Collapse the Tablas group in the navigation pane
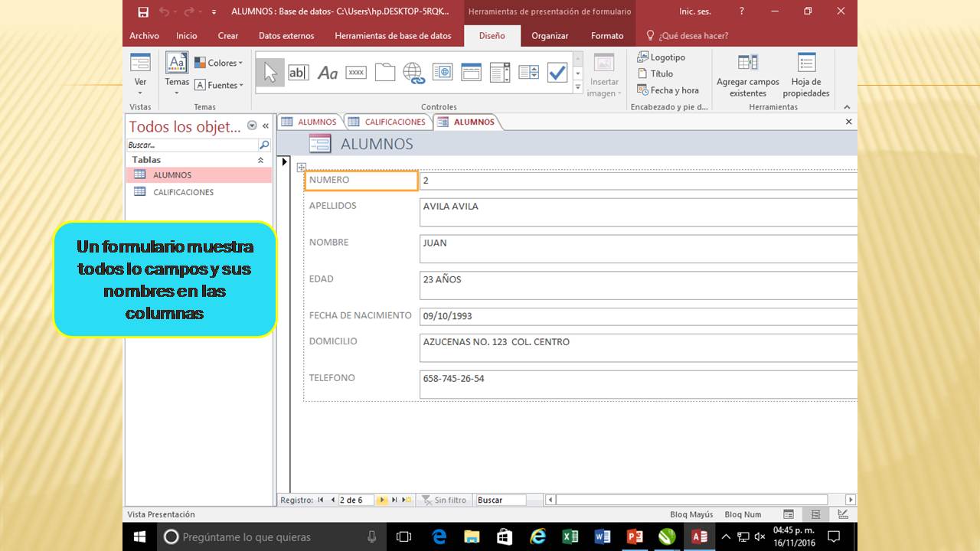Image resolution: width=980 pixels, height=551 pixels. [x=260, y=160]
